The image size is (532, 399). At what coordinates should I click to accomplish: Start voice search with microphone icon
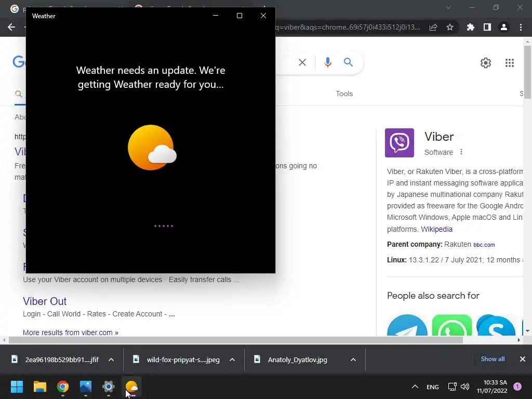tap(327, 62)
